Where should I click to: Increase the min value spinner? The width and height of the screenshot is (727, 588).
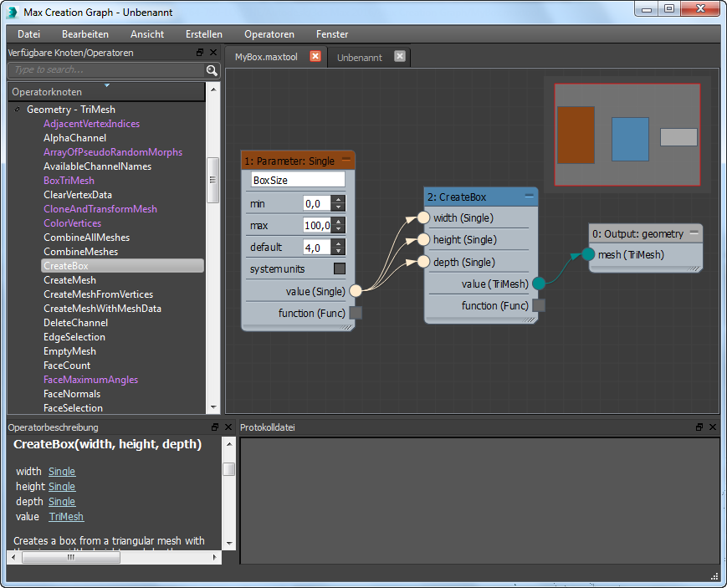tap(339, 199)
